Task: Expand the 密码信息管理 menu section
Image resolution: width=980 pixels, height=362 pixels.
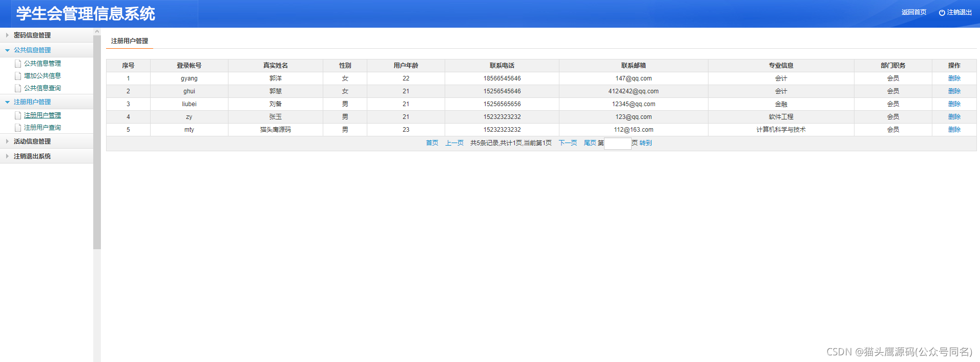Action: [x=47, y=35]
